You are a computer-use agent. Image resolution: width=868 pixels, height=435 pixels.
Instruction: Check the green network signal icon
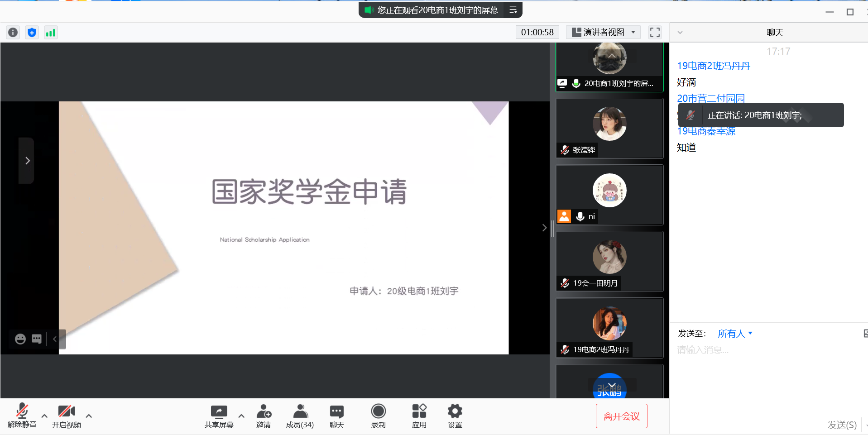click(x=51, y=33)
